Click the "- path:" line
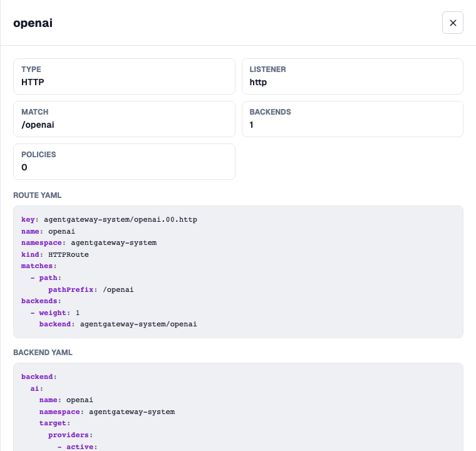476x451 pixels. click(46, 278)
